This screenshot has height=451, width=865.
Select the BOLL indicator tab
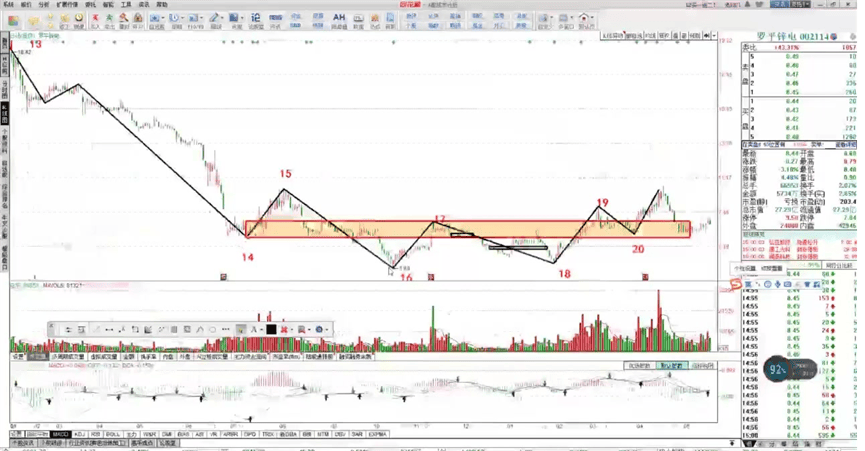[113, 435]
